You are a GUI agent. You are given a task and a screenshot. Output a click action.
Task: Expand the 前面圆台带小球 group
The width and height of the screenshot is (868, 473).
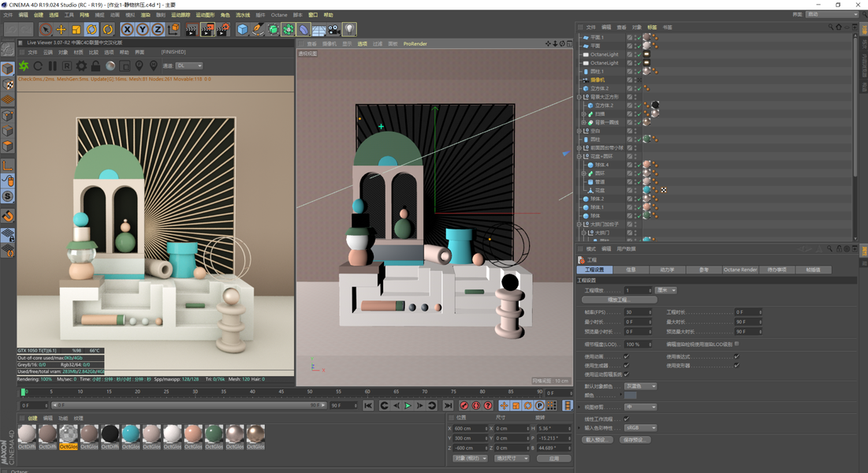tap(579, 148)
